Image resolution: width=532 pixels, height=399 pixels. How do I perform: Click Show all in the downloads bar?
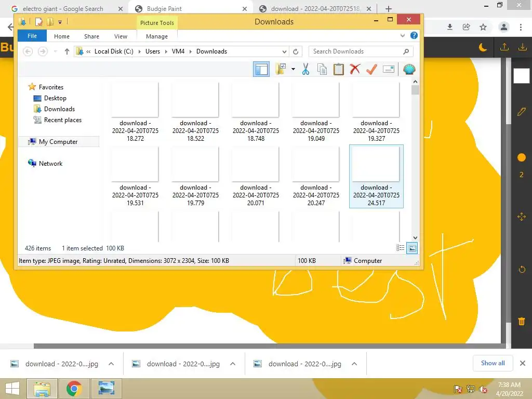(x=493, y=363)
